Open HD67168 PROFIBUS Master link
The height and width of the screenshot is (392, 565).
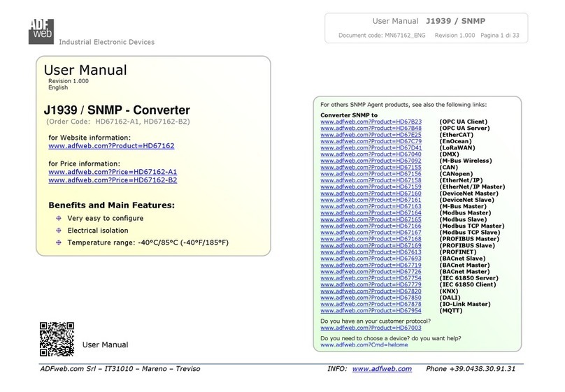pyautogui.click(x=371, y=239)
